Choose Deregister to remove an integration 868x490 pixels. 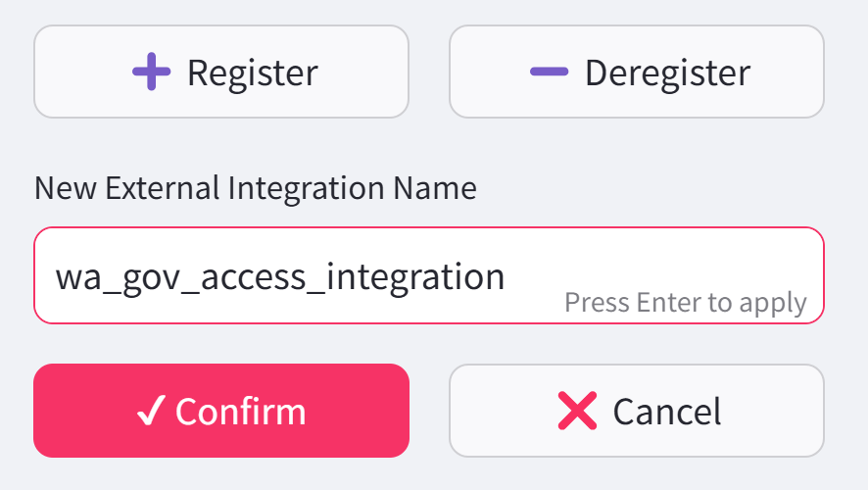[x=637, y=72]
